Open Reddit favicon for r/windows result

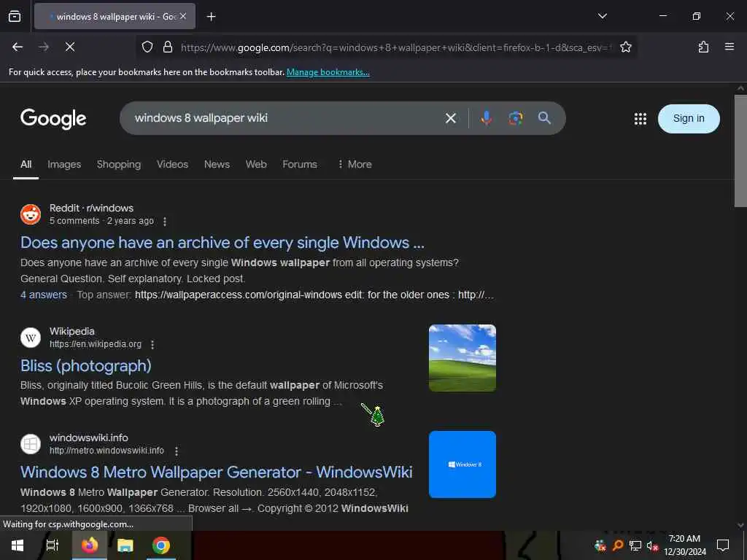[x=31, y=214]
